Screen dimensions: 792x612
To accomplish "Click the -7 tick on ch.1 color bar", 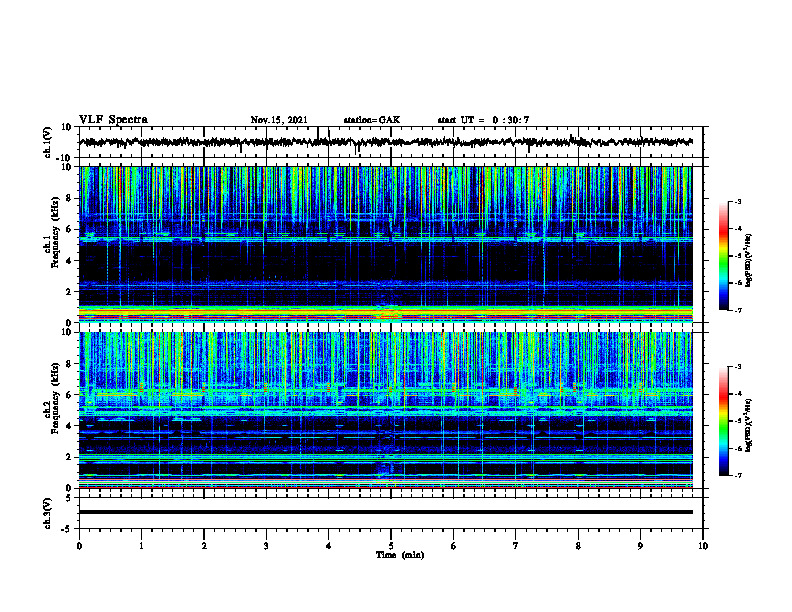I will 738,310.
